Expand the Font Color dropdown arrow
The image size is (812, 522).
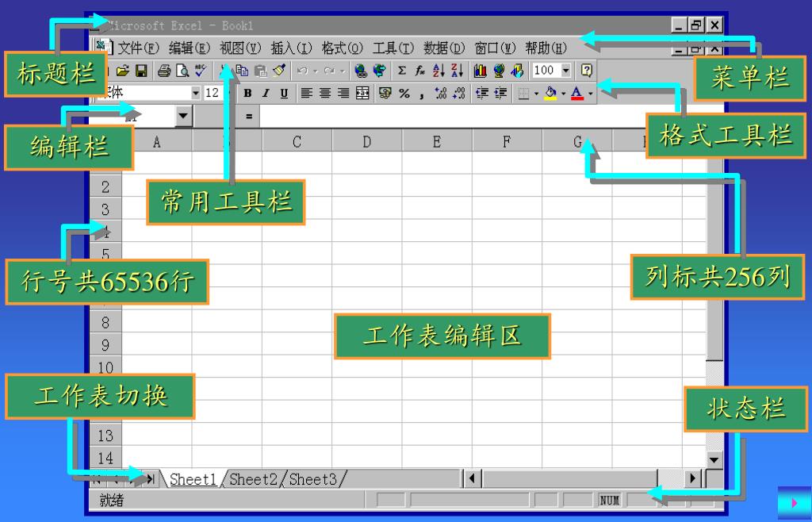[x=590, y=94]
